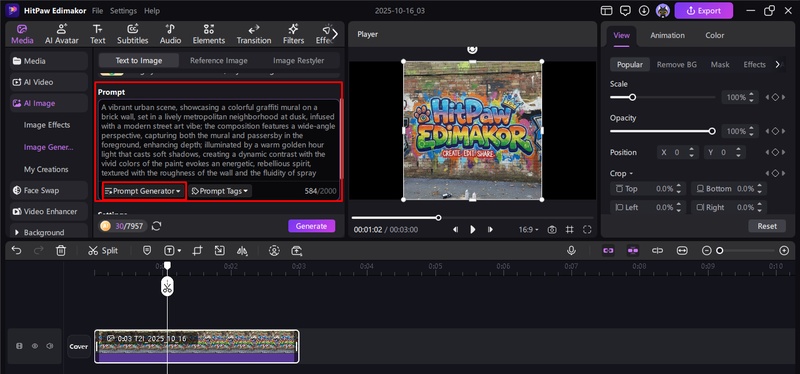
Task: Open the Transition tab
Action: [254, 34]
